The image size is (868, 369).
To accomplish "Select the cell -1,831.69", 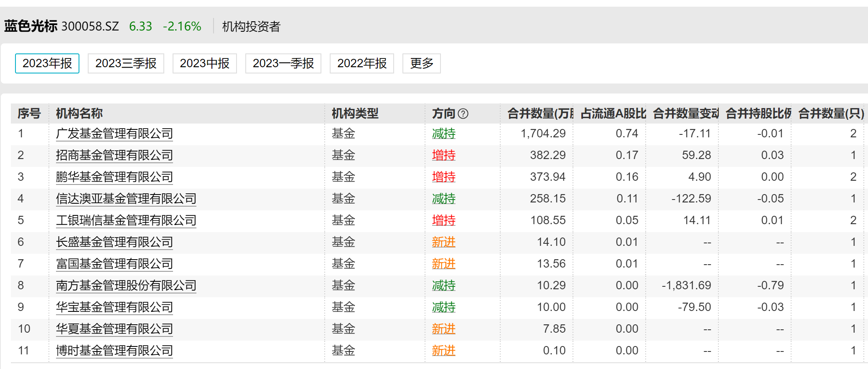I will point(686,286).
